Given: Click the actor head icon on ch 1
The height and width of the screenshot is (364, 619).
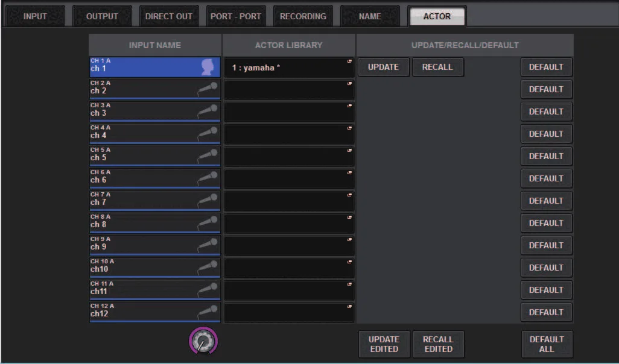Looking at the screenshot, I should pos(208,67).
